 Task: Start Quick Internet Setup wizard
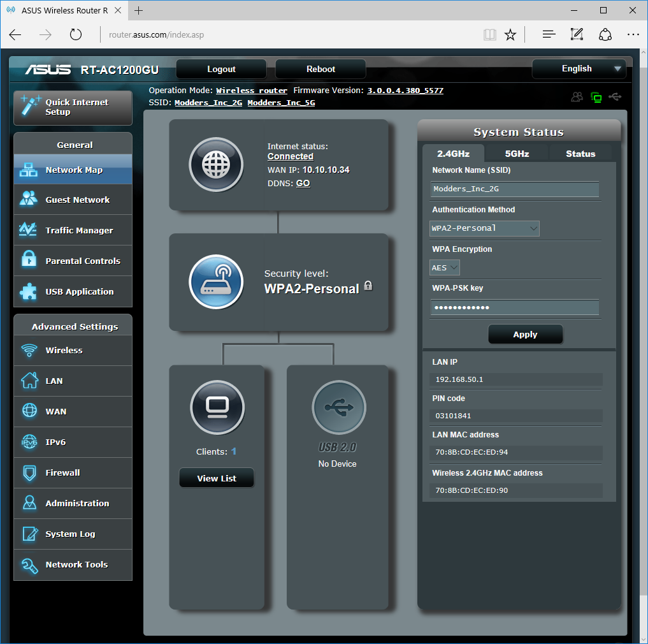click(x=73, y=108)
